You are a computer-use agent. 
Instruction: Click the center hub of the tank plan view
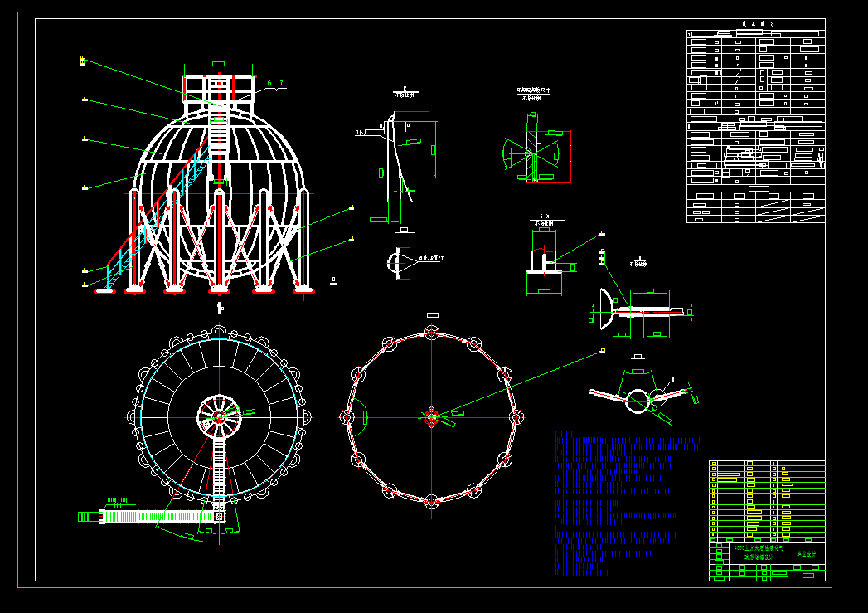click(218, 416)
